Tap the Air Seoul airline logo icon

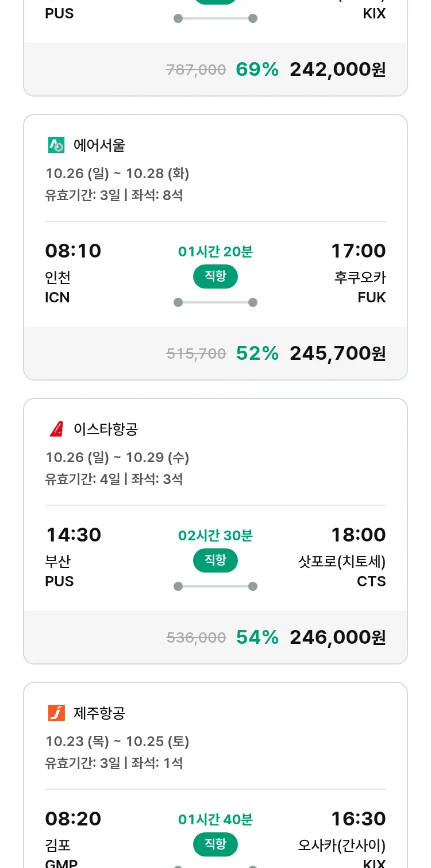coord(56,145)
